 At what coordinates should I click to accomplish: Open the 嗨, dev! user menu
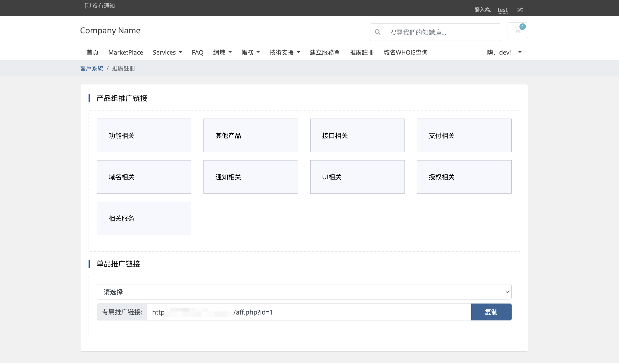(504, 52)
